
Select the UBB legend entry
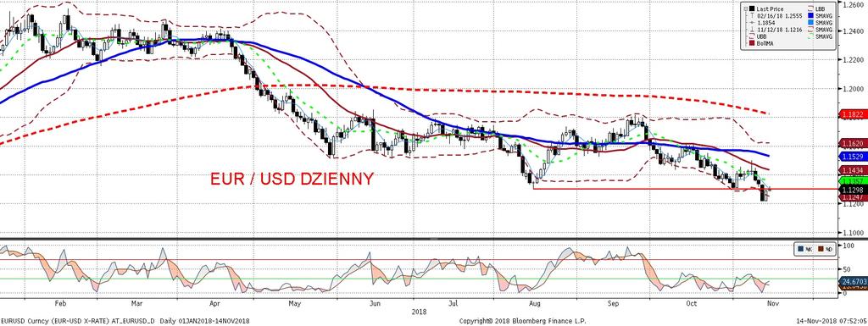tap(759, 36)
